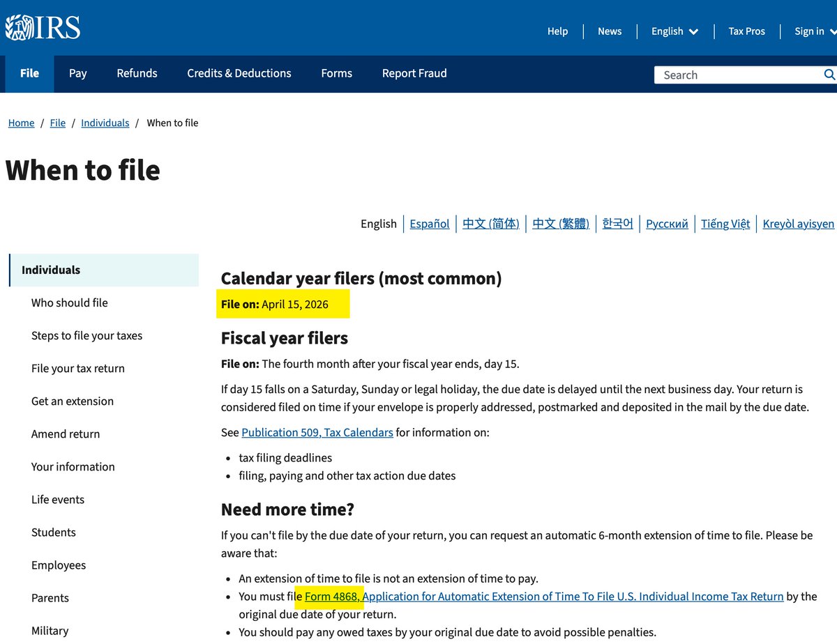Click 'Calendar year filers (most common)' heading
The height and width of the screenshot is (644, 837).
[361, 278]
